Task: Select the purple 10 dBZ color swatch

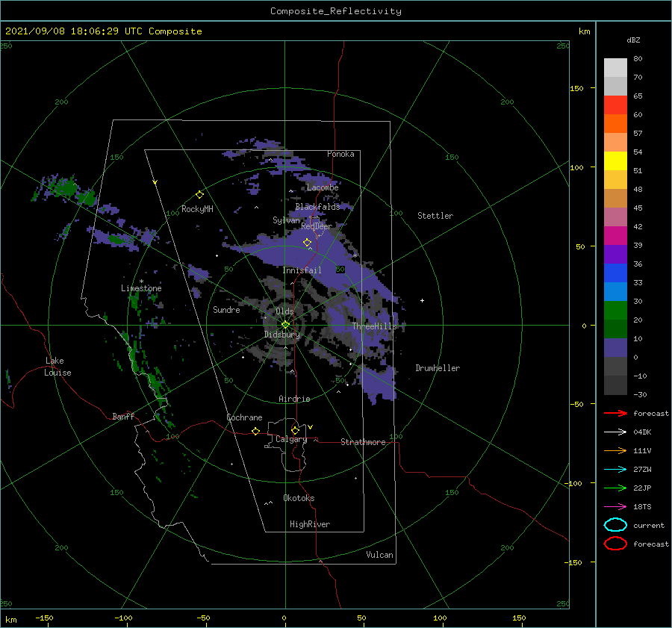Action: pyautogui.click(x=615, y=347)
